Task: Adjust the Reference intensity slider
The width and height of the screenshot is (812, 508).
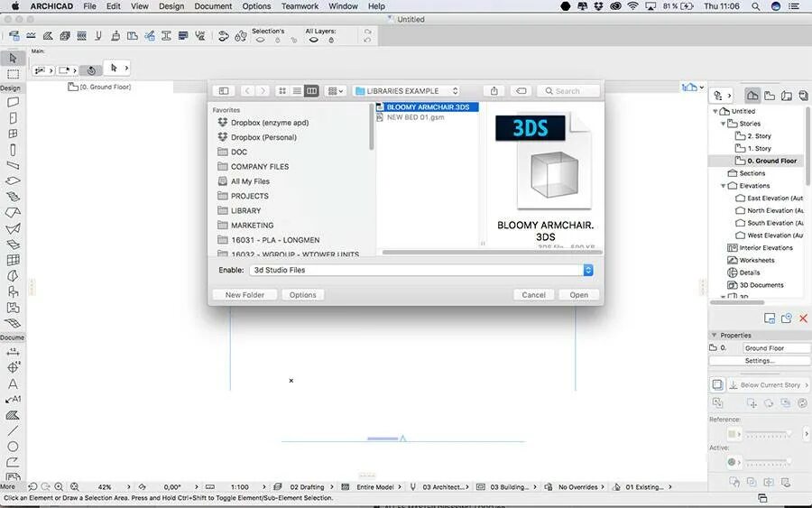Action: [x=769, y=433]
